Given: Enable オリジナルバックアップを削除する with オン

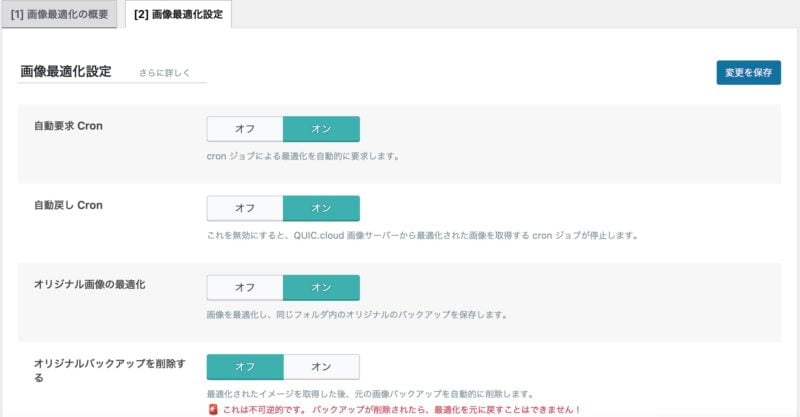Looking at the screenshot, I should tap(321, 366).
